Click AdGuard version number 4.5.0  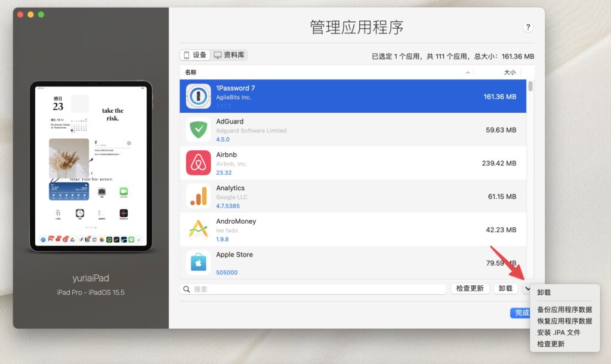pyautogui.click(x=223, y=139)
